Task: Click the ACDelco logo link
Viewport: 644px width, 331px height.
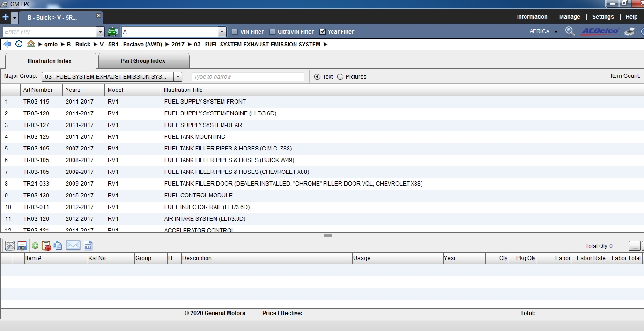Action: click(600, 31)
